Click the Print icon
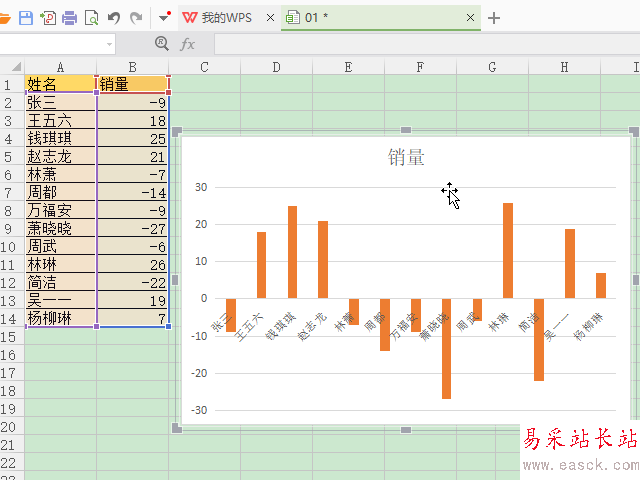 tap(69, 18)
